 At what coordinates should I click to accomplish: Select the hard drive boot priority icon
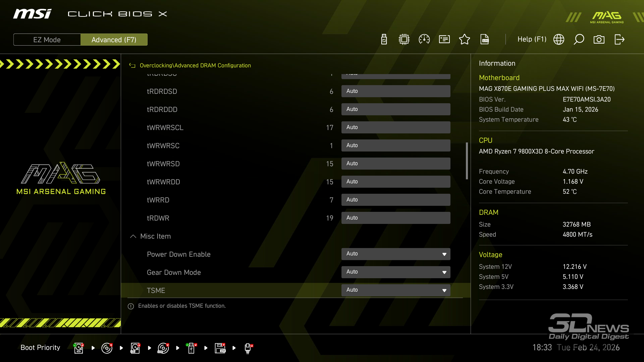pos(78,348)
